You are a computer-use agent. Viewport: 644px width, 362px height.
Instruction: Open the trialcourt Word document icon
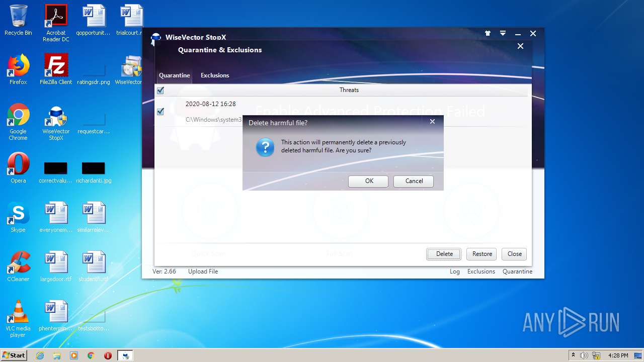(x=131, y=20)
